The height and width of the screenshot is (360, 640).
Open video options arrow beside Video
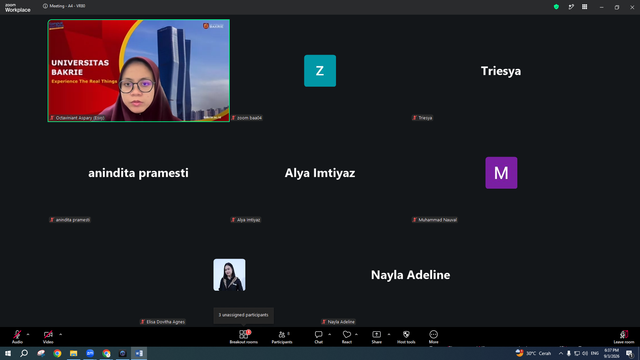[x=60, y=334]
